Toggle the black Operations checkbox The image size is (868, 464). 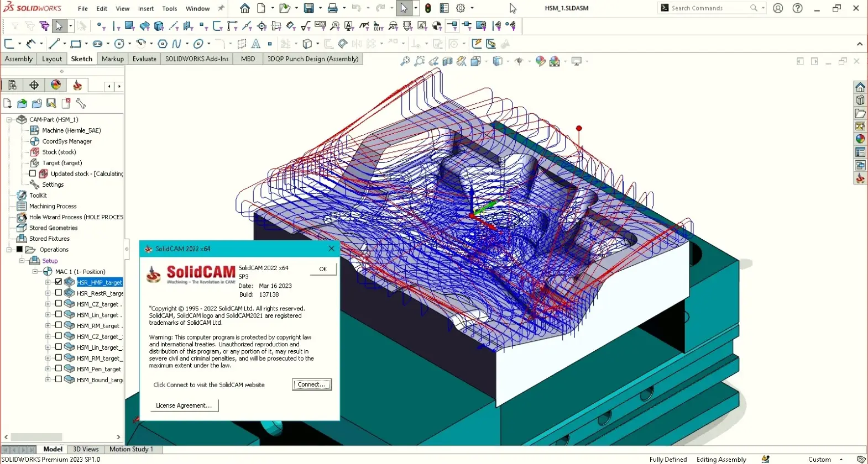coord(20,249)
